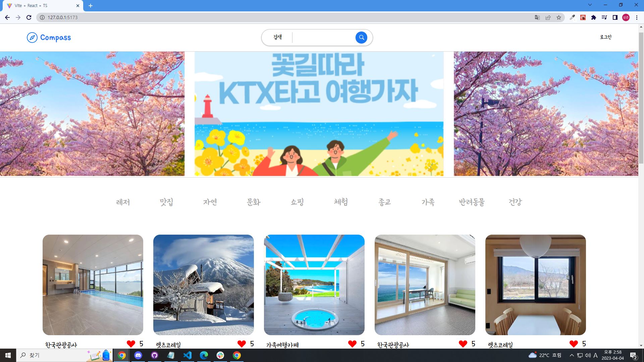This screenshot has height=362, width=644.
Task: Open the Chrome profile avatar
Action: [626, 17]
